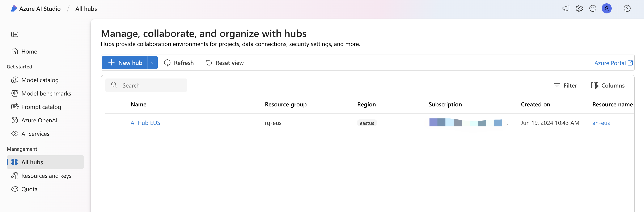Sort by the Name column header

(139, 105)
